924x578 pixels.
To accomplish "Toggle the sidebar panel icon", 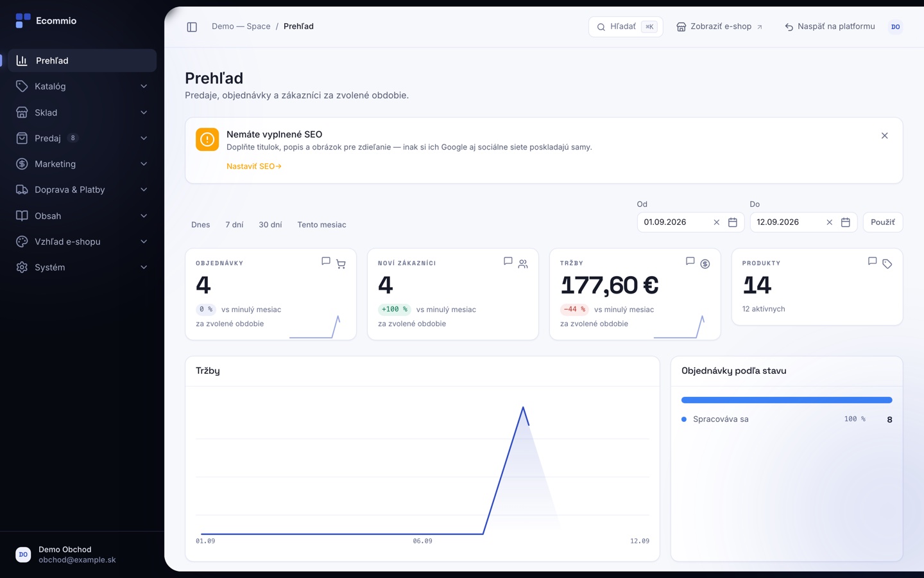I will coord(192,27).
